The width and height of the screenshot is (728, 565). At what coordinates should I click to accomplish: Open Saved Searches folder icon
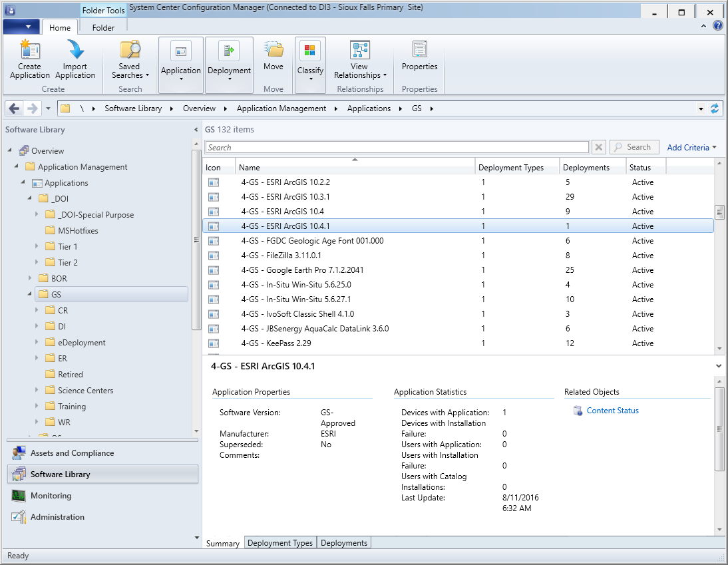(130, 50)
